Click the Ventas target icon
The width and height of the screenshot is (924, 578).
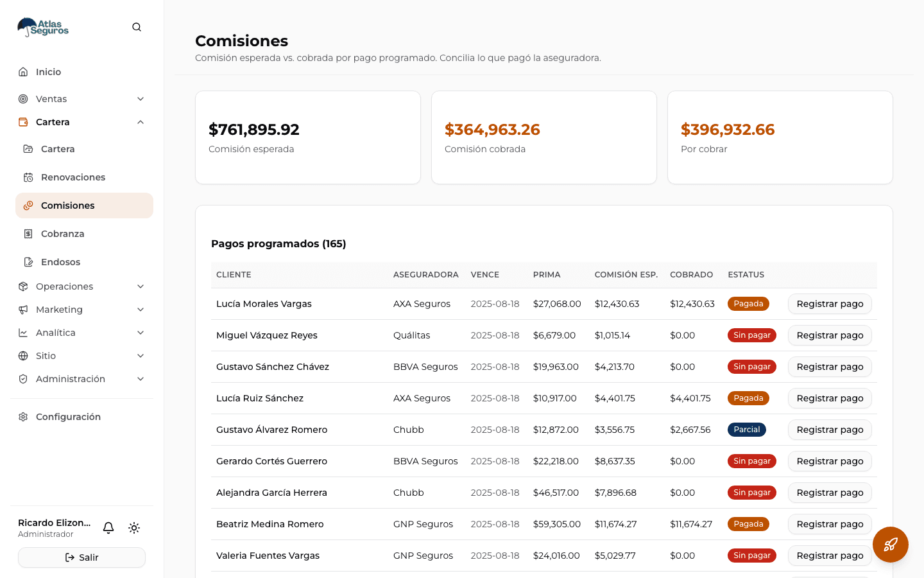23,99
